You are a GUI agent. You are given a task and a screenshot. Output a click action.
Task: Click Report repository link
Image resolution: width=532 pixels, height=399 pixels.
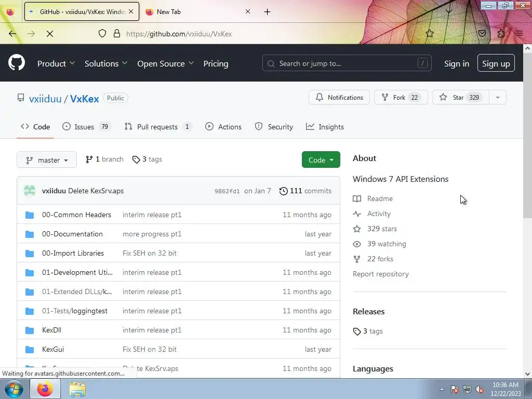[381, 274]
